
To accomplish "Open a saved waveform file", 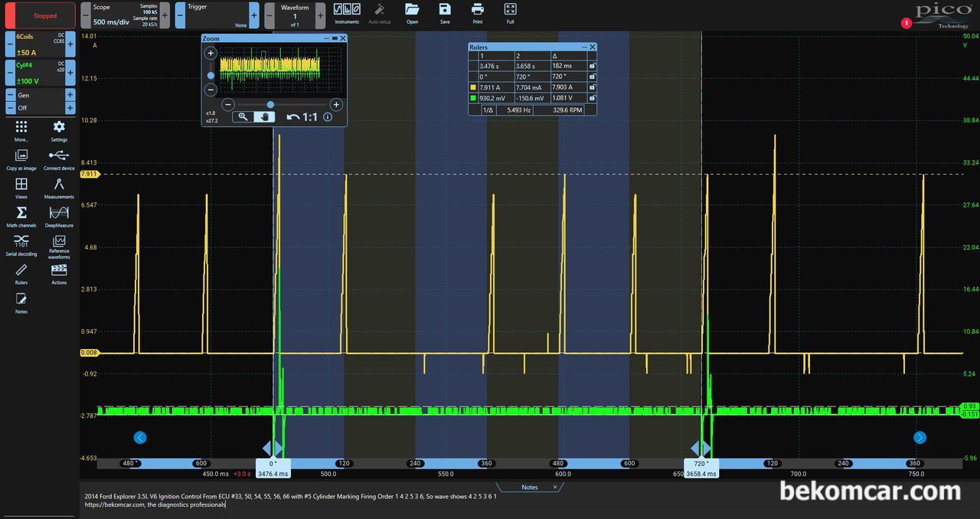I will pos(412,12).
